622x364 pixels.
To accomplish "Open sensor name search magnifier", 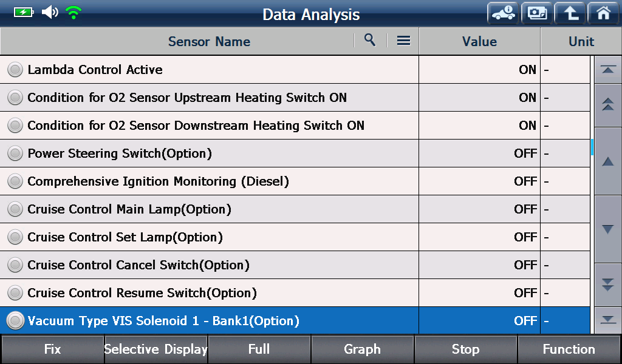I will pos(370,40).
